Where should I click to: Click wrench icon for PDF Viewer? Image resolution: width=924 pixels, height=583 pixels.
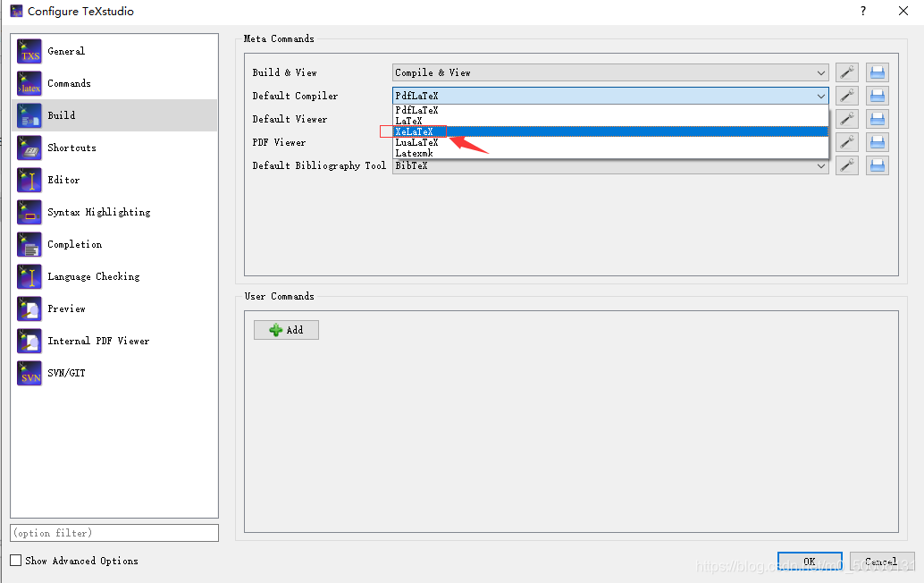coord(847,142)
